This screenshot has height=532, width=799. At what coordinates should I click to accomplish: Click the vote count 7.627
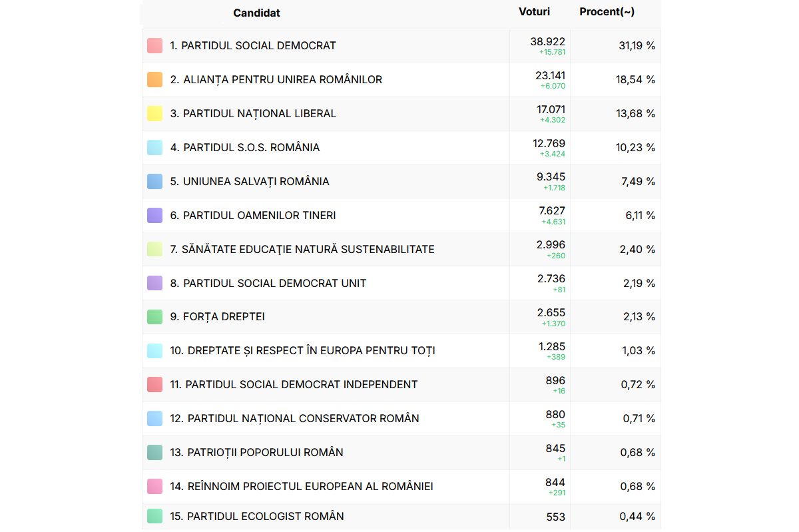[552, 211]
